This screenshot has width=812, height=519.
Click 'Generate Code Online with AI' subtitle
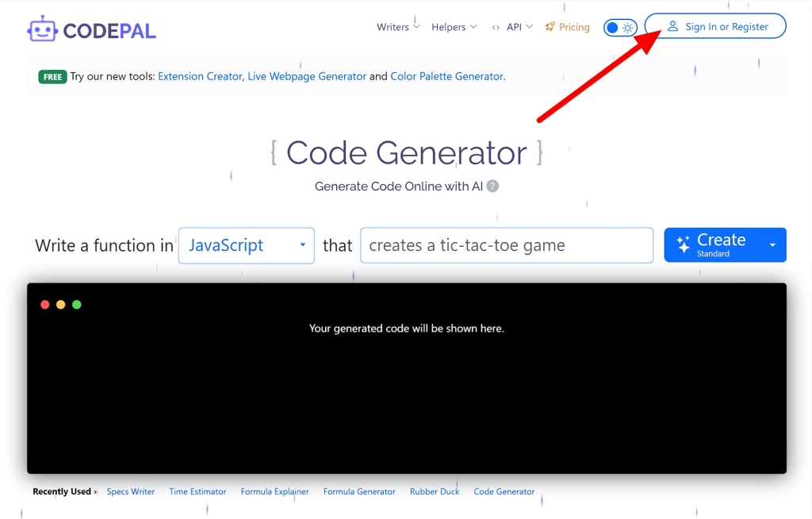coord(399,186)
